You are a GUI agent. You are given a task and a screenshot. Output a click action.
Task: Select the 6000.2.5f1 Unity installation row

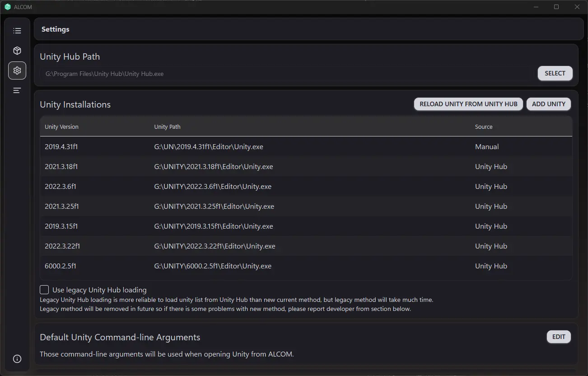click(x=306, y=266)
